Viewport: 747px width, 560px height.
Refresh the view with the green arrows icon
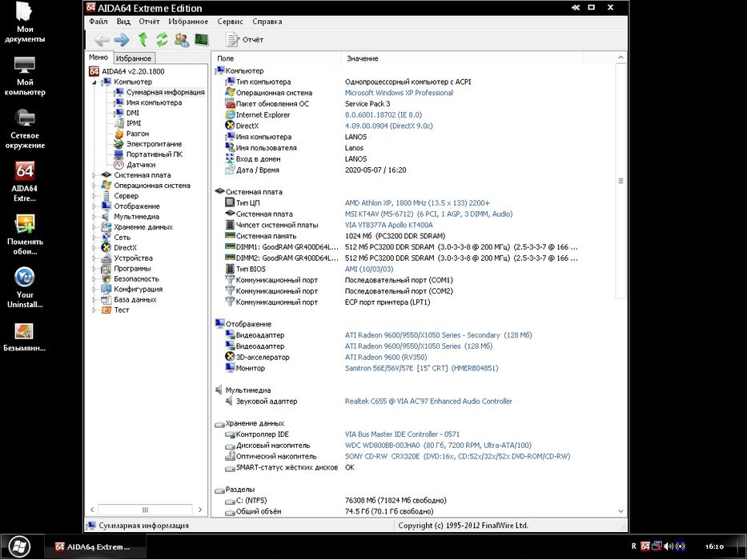pos(162,39)
